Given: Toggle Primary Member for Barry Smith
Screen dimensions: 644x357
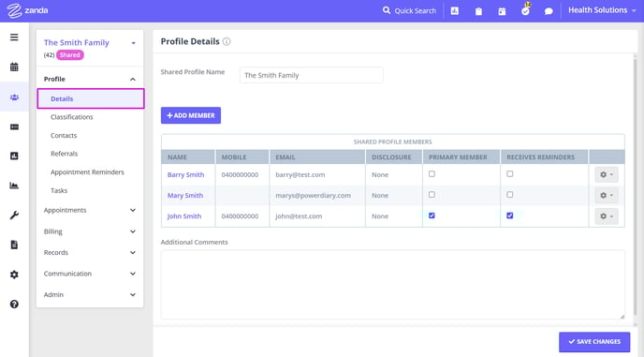Looking at the screenshot, I should 432,174.
